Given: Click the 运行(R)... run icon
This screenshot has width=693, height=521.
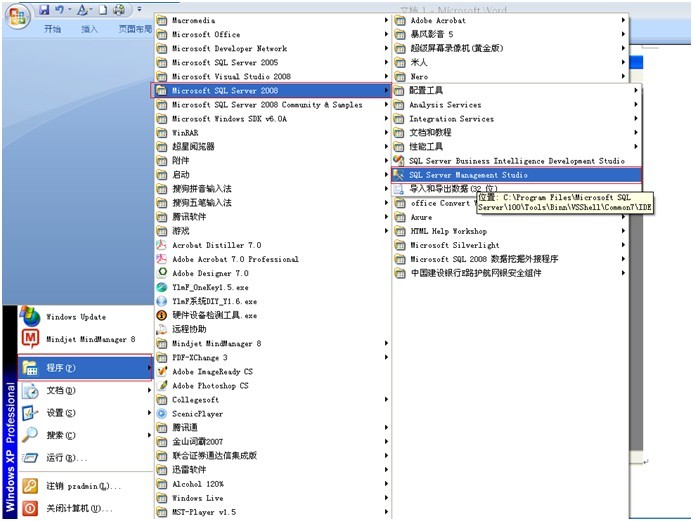Looking at the screenshot, I should click(30, 458).
